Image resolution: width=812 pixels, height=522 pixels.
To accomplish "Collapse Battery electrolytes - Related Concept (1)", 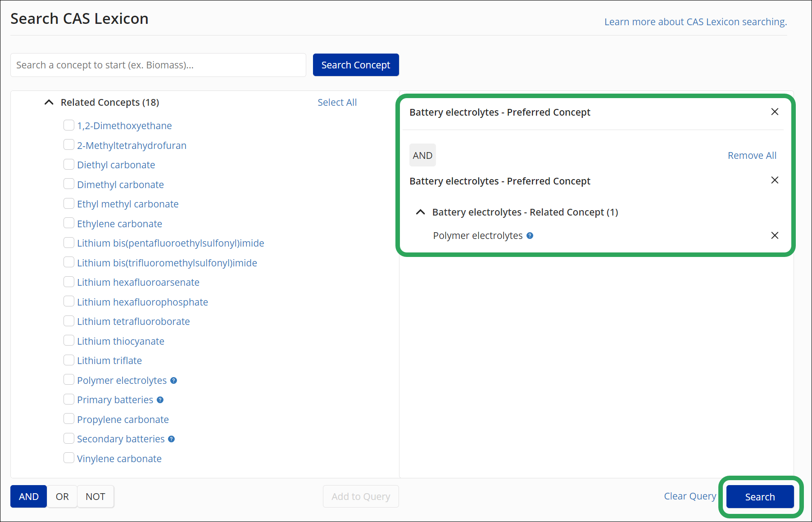I will (420, 212).
